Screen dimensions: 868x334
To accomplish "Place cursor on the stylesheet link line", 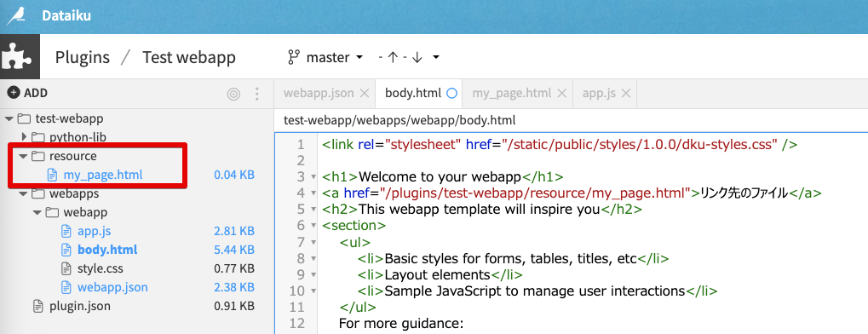I will point(559,145).
